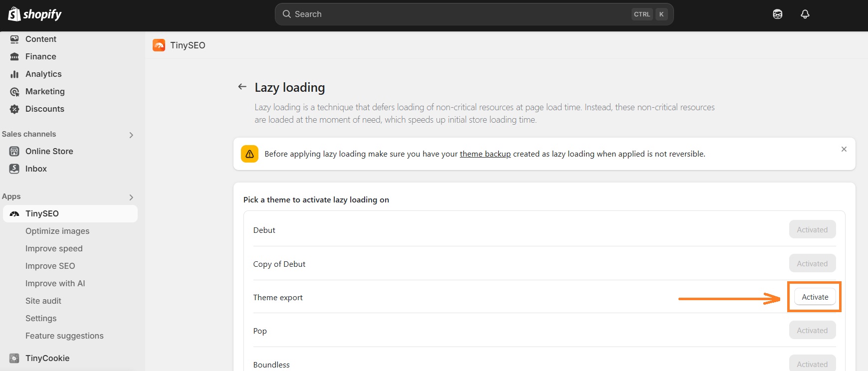Open Site audit submenu
Screen dimensions: 868x371
coord(43,301)
